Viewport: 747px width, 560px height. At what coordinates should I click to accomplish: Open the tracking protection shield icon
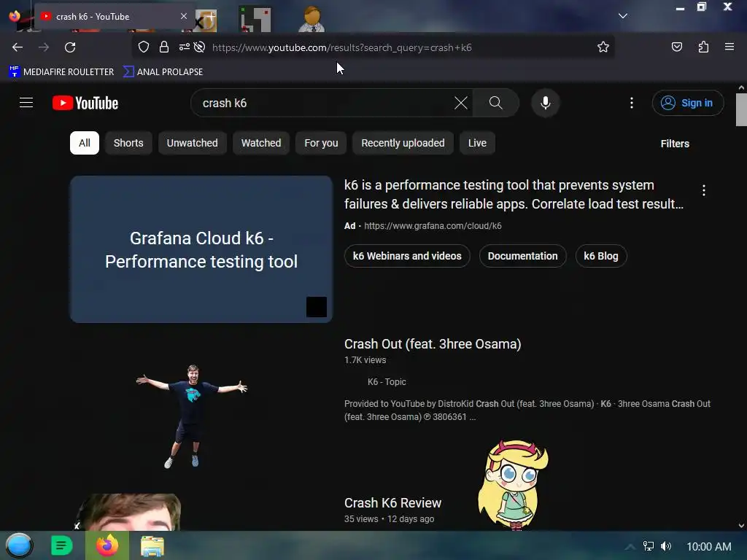[144, 47]
